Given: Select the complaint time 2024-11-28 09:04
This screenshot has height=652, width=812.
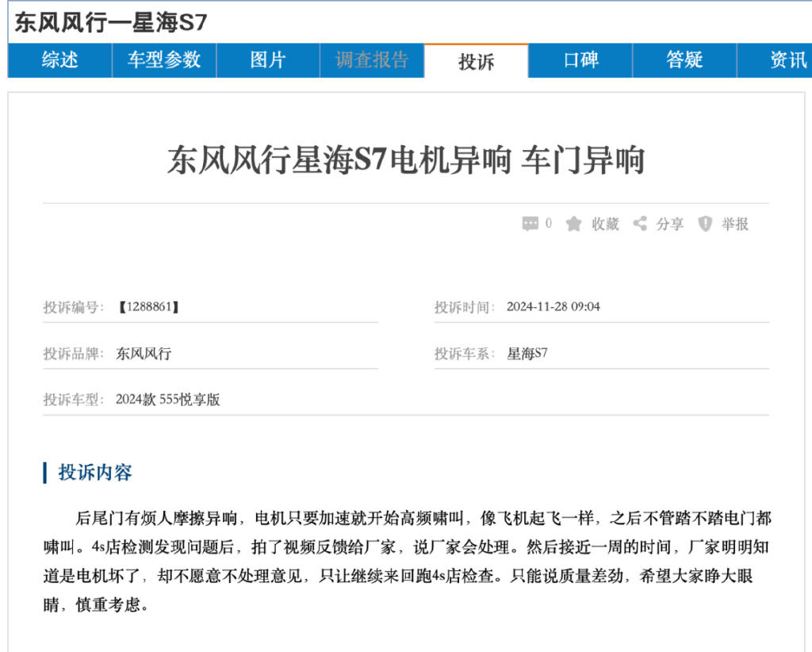Looking at the screenshot, I should (x=553, y=307).
